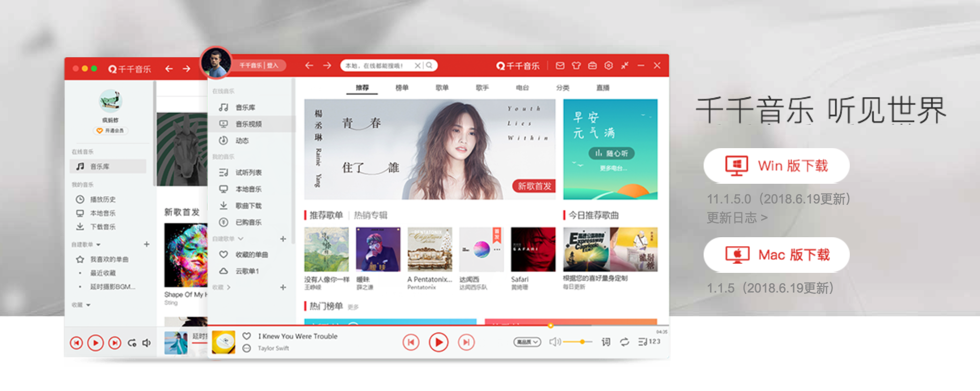Viewport: 980px width, 391px height.
Task: Select 音乐视频 in the sidebar
Action: pos(251,124)
